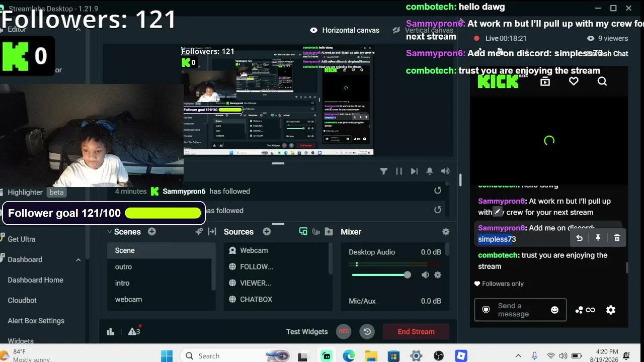Click the heart icon in Kick chat header
This screenshot has width=644, height=362.
coord(574,81)
